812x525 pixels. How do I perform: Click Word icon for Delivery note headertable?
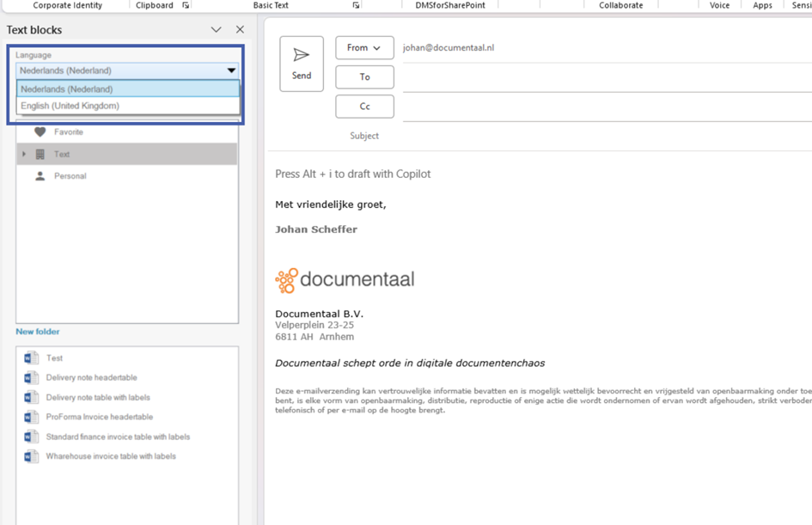[31, 377]
